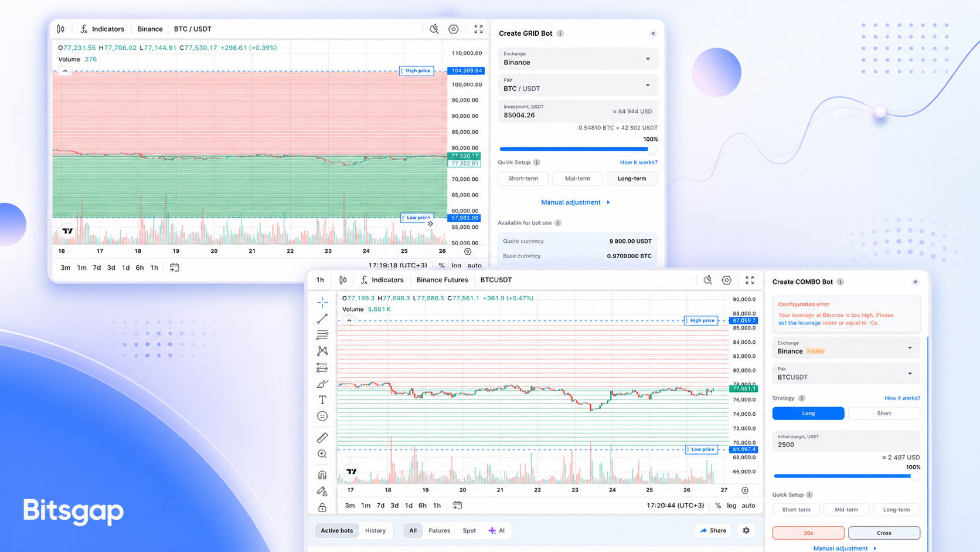This screenshot has height=552, width=980.
Task: Select the Text annotation tool
Action: 322,400
